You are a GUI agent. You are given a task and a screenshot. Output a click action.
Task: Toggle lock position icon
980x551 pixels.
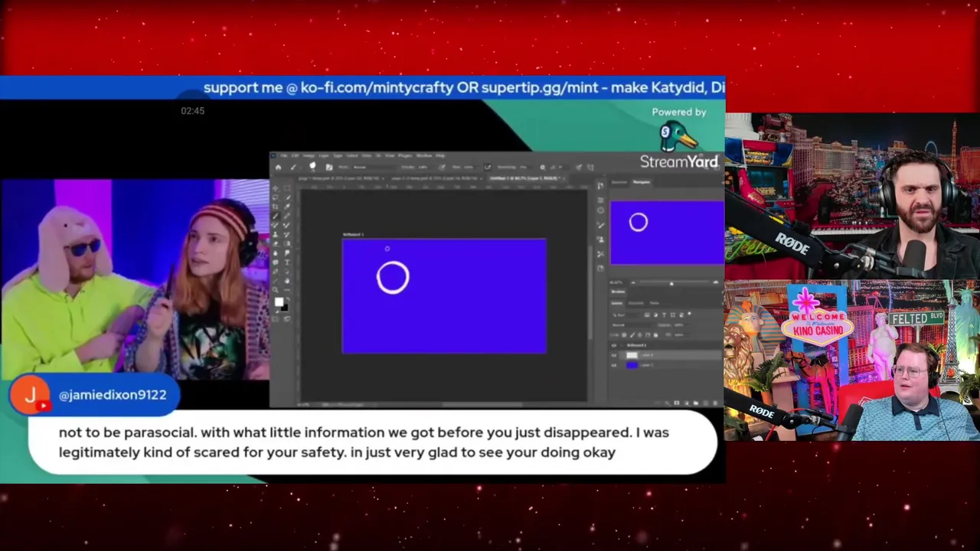640,334
